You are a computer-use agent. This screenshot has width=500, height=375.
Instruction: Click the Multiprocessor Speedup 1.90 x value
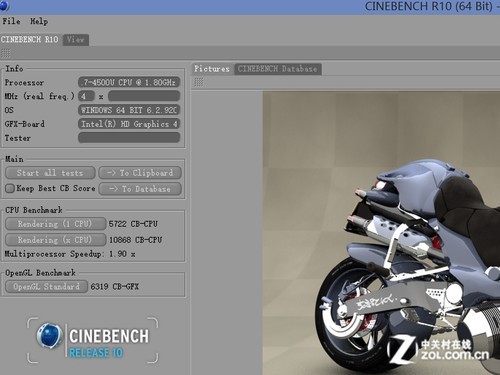click(x=122, y=254)
